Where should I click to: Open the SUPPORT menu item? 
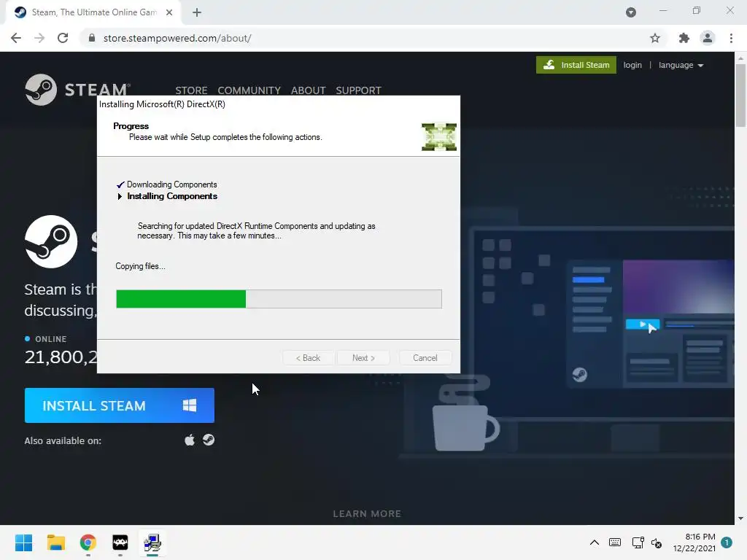click(x=358, y=90)
